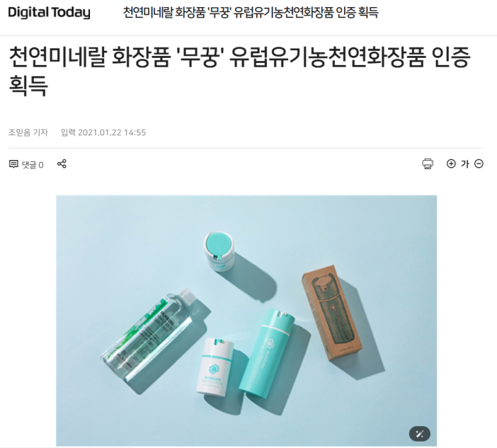Image resolution: width=497 pixels, height=448 pixels.
Task: Click the magic wand icon on photo
Action: pos(420,434)
